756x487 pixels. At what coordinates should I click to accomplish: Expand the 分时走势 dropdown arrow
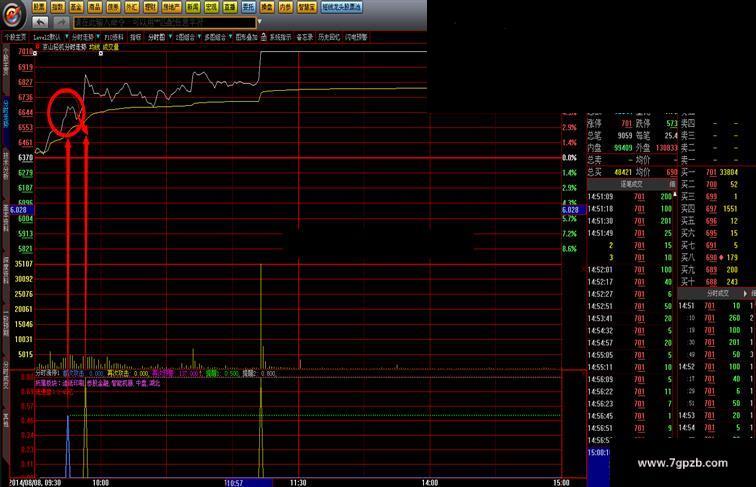pyautogui.click(x=98, y=37)
